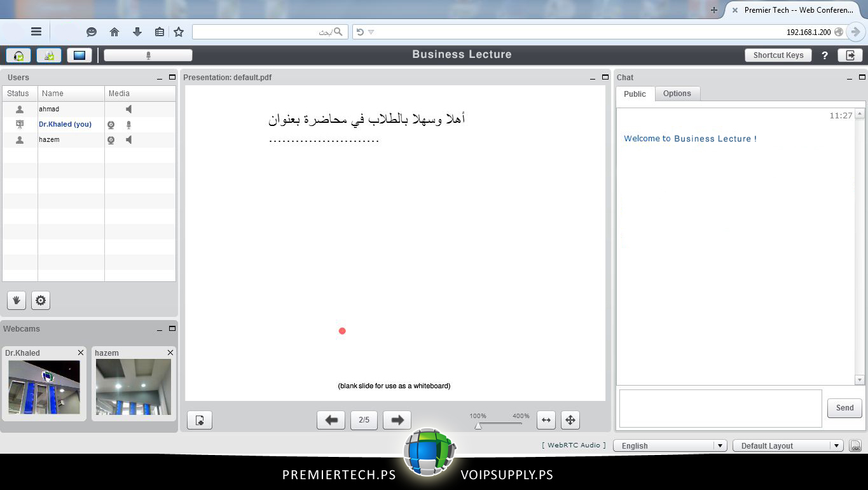Click the presentation zoom slider handle
Screen dimensions: 868x490
coord(478,426)
